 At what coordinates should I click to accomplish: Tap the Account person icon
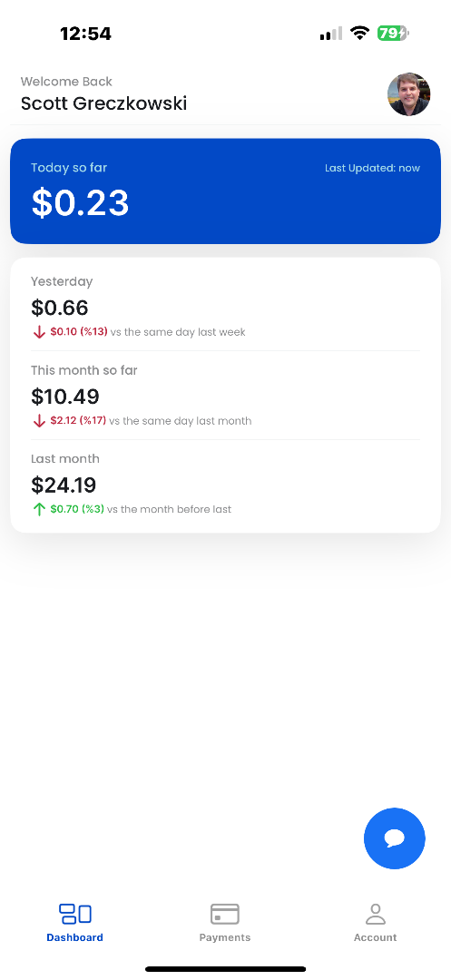376,914
